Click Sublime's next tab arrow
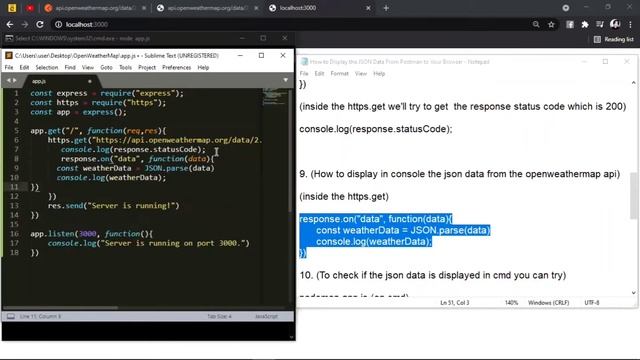640x360 pixels. tap(15, 80)
